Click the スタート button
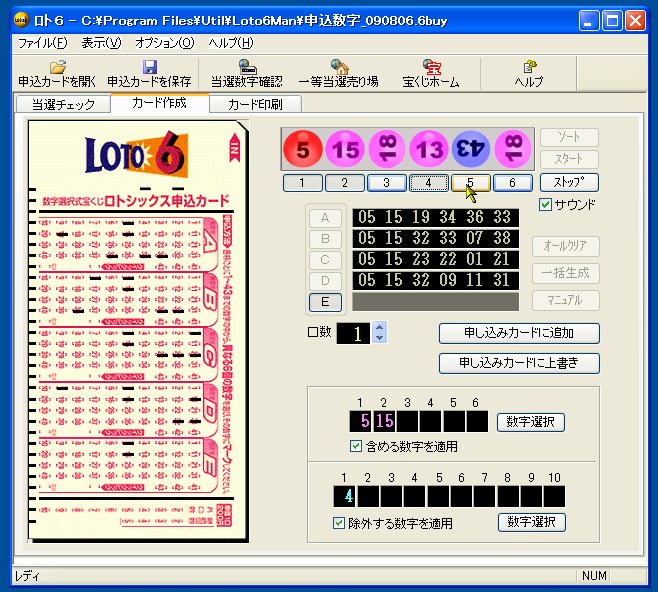Screen dimensions: 658x592 569,159
